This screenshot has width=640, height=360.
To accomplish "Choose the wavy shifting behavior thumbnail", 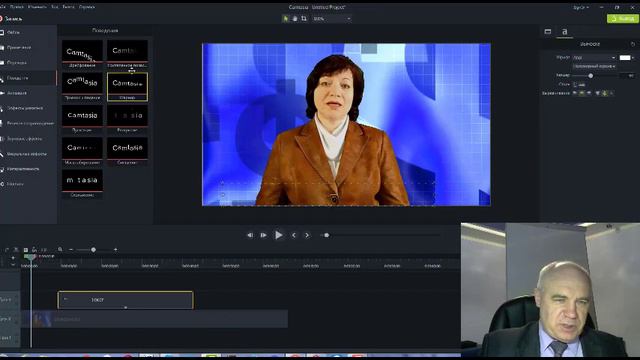I will click(x=127, y=151).
